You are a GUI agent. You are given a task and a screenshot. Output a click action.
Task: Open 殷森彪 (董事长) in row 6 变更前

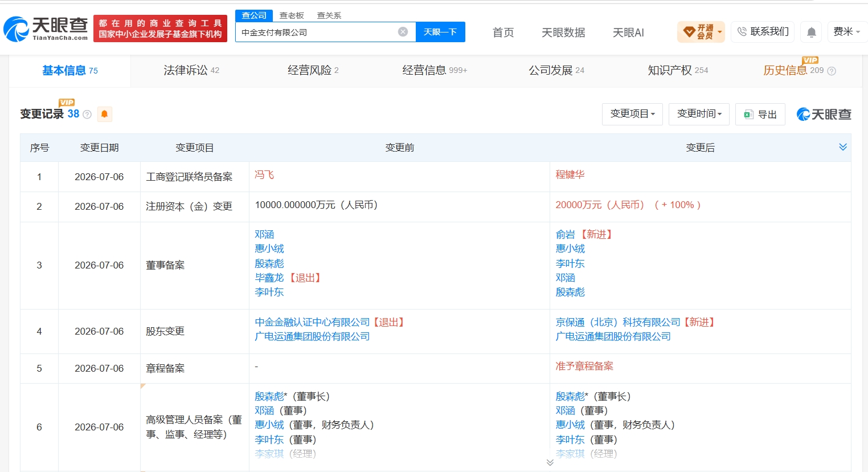pos(269,396)
